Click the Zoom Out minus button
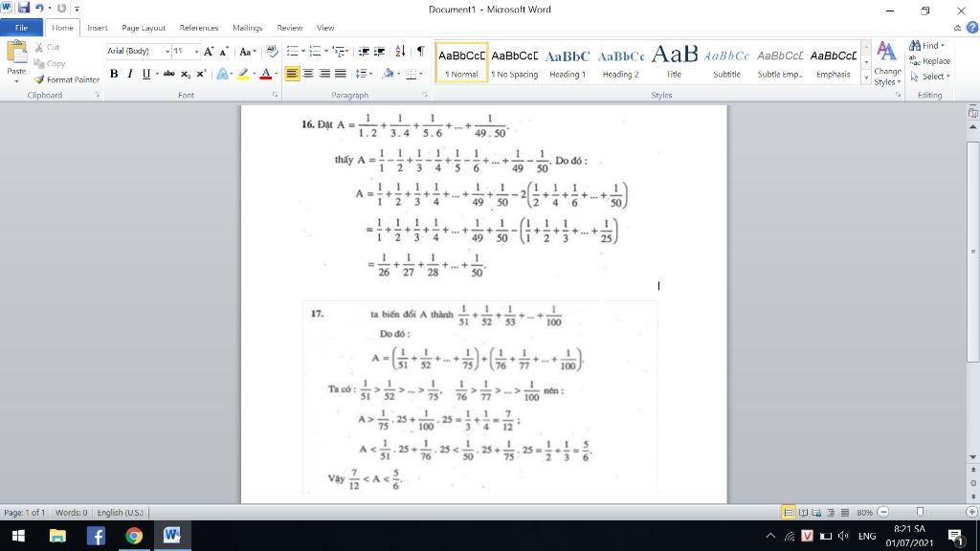Image resolution: width=980 pixels, height=551 pixels. point(883,513)
